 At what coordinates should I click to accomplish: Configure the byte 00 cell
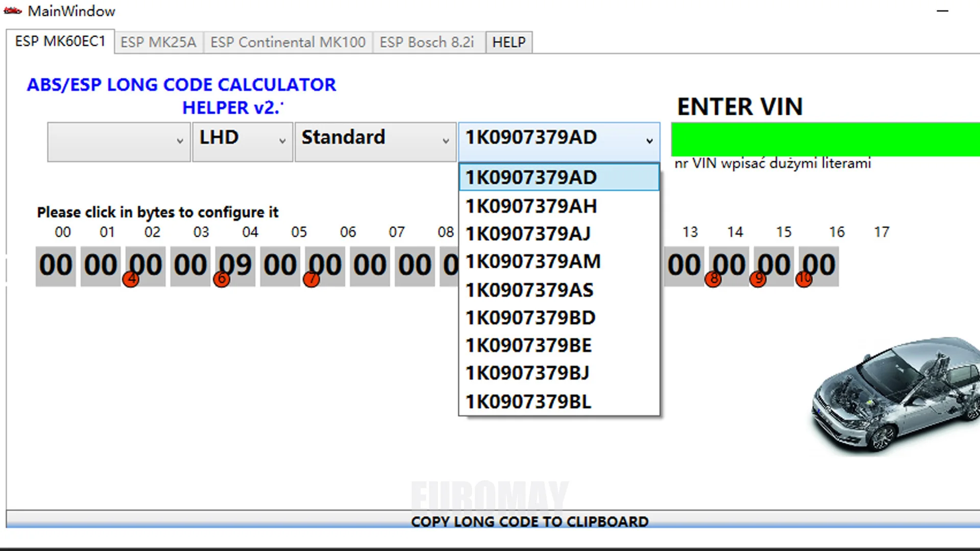(56, 266)
